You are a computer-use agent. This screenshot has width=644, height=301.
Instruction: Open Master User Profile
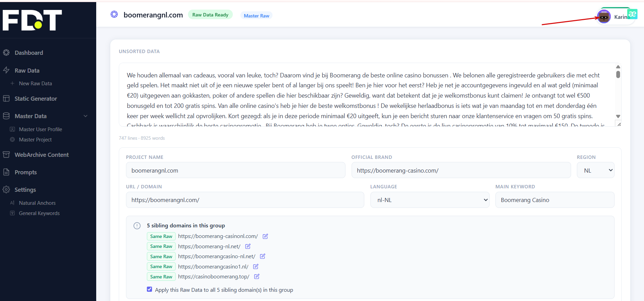(x=40, y=129)
